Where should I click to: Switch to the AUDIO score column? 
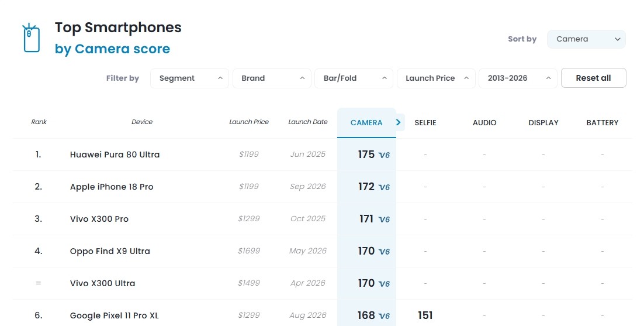pyautogui.click(x=484, y=122)
